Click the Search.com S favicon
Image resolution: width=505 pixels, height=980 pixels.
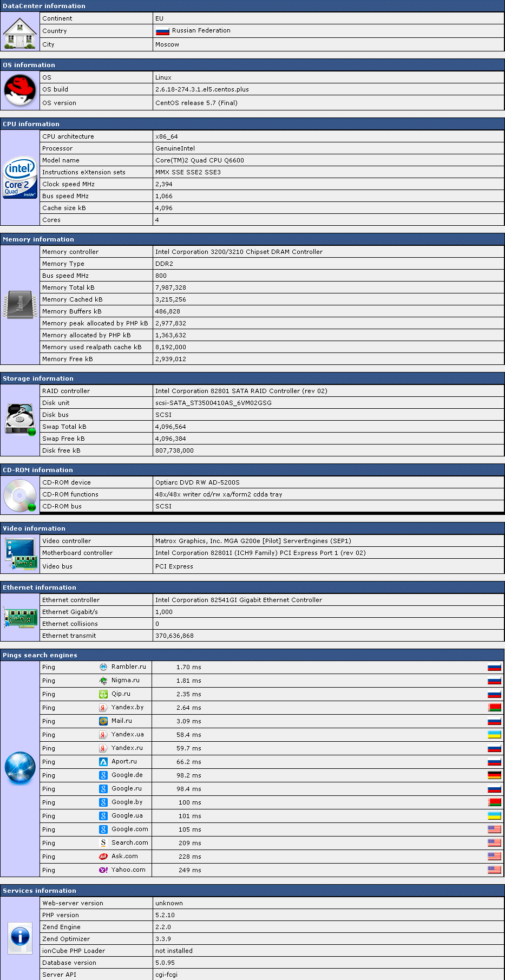103,843
